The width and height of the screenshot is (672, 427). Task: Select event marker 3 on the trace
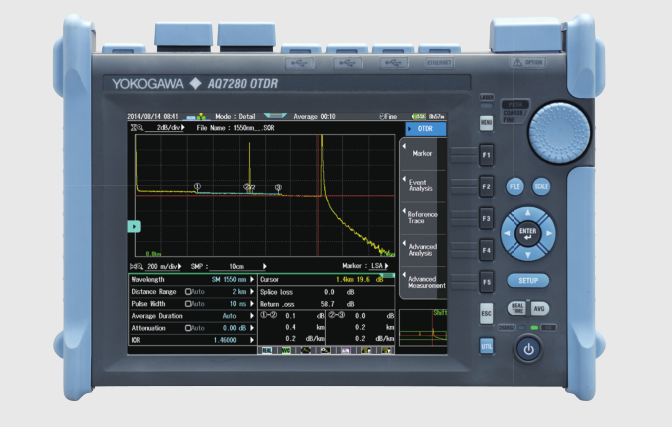278,187
